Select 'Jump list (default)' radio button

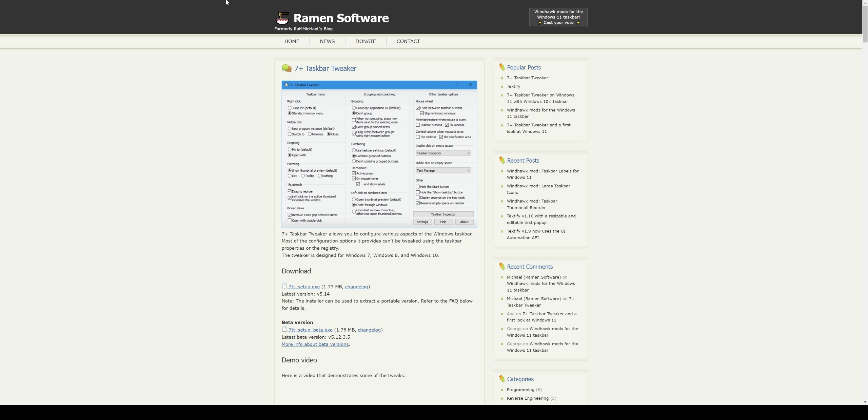coord(290,108)
